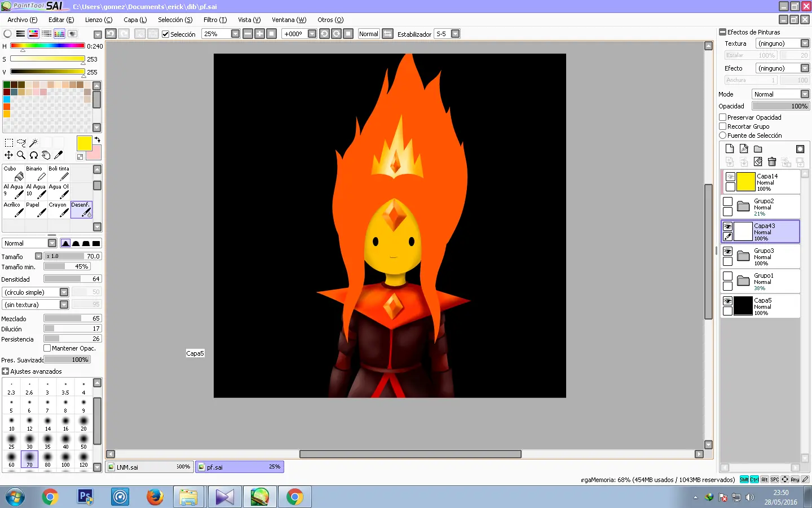Screen dimensions: 812x508
Task: Open the Archivo menu
Action: (x=23, y=20)
